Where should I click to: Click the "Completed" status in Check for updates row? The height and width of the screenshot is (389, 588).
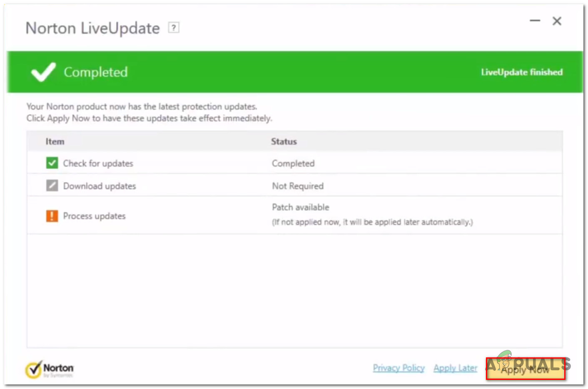coord(293,164)
